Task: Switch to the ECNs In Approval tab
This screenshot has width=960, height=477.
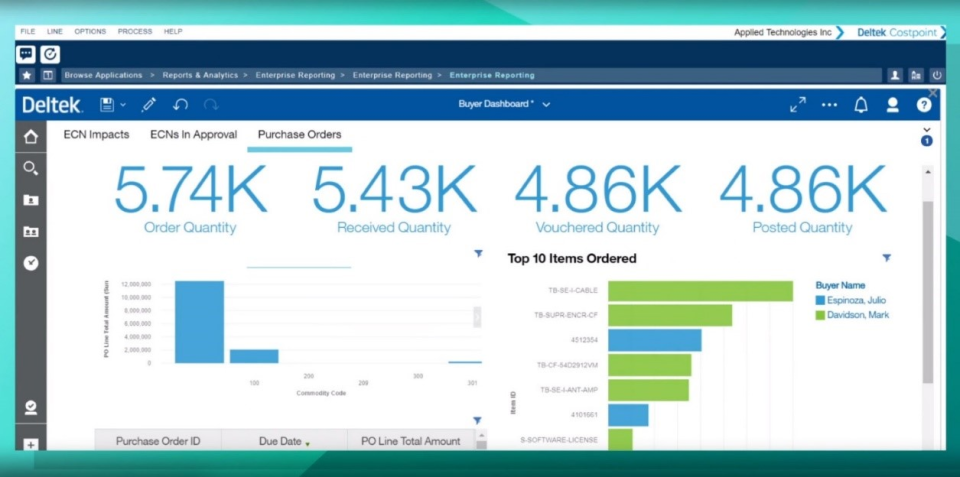Action: point(193,135)
